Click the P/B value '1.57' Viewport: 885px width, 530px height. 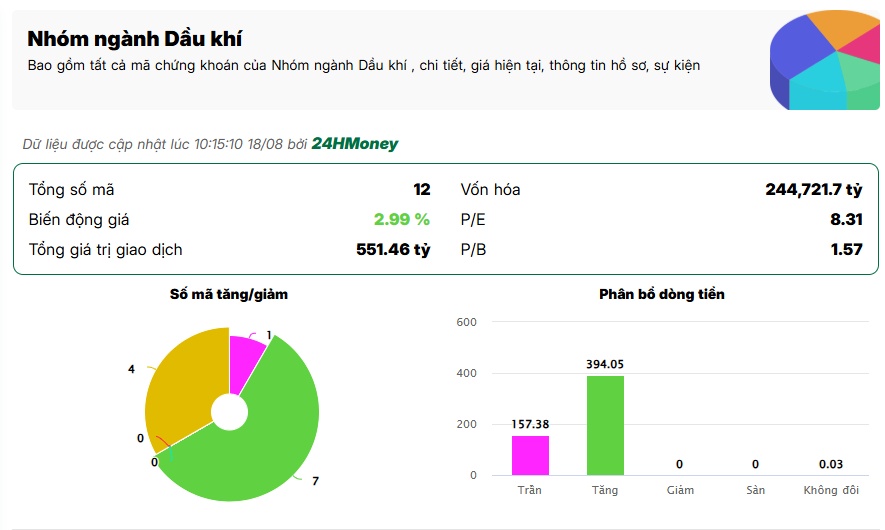pos(847,249)
